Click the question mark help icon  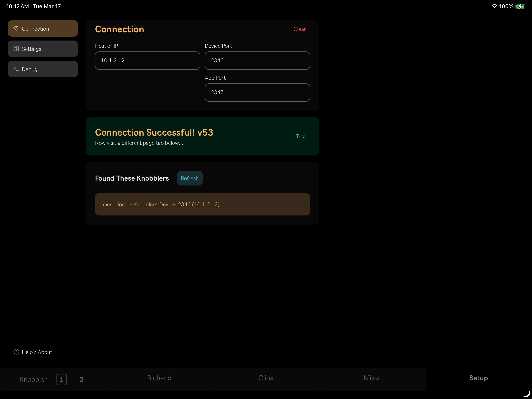pos(16,352)
